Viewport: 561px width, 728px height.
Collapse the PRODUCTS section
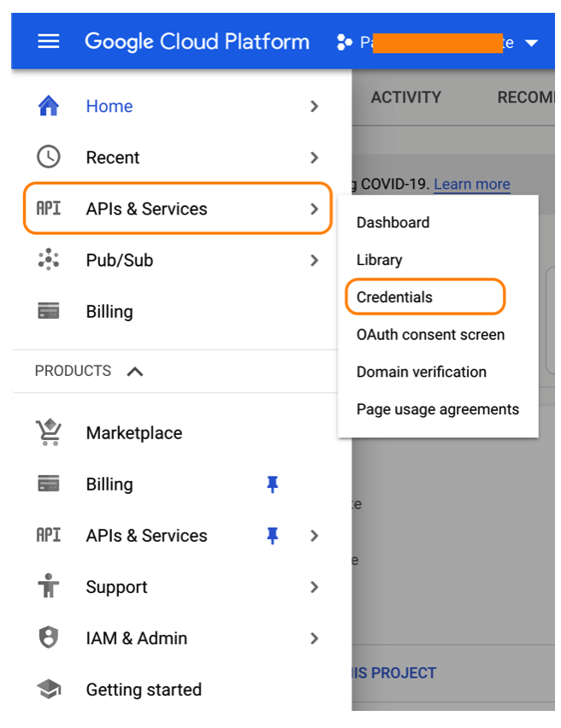click(x=135, y=371)
